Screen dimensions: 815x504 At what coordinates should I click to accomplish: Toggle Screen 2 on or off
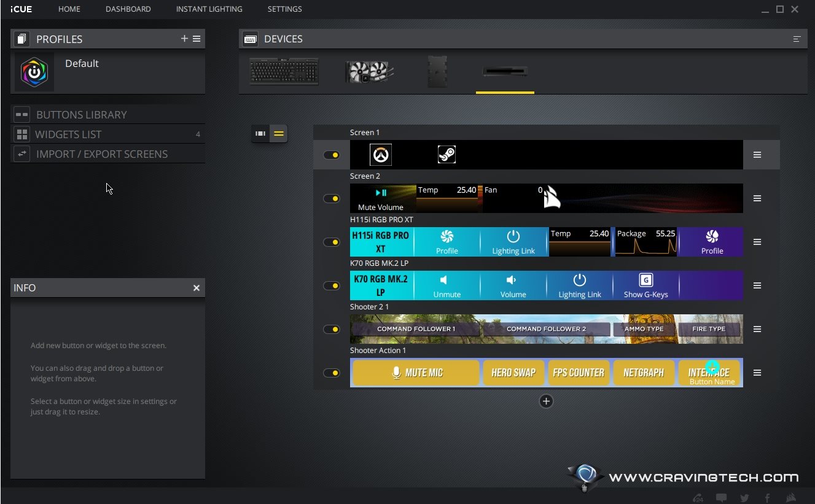click(332, 198)
